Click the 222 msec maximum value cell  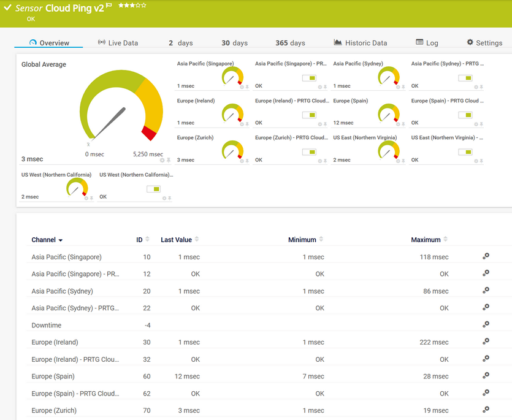pyautogui.click(x=434, y=342)
